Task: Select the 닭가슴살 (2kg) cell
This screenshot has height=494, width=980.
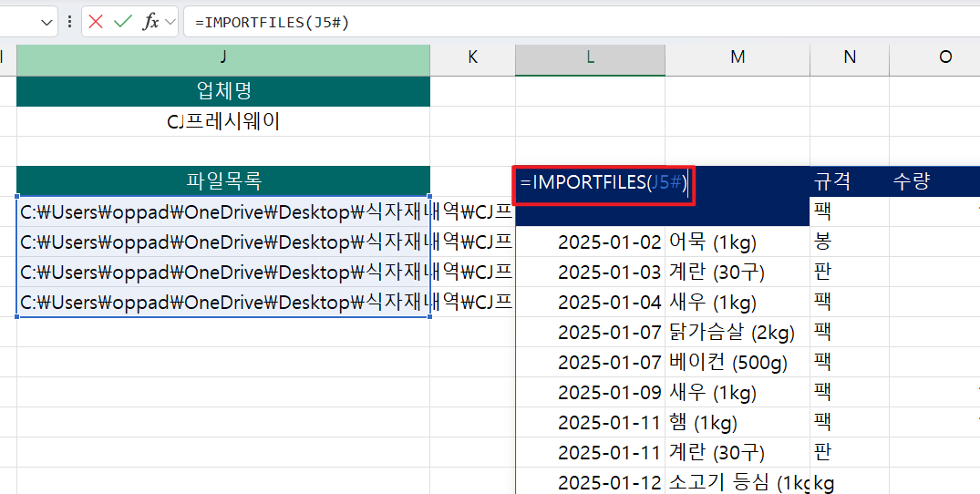Action: coord(738,332)
